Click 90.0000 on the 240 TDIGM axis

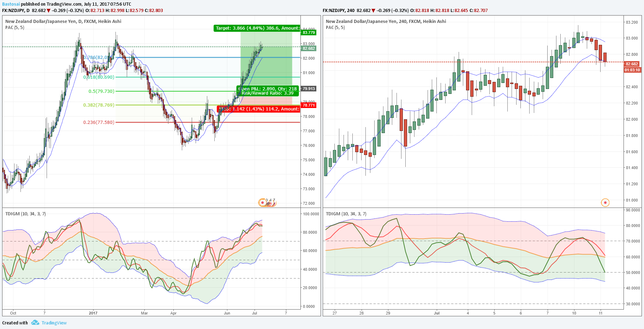[633, 210]
